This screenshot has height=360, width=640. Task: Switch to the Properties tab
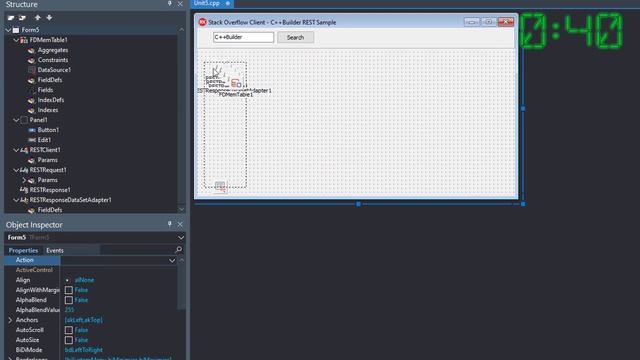click(23, 250)
